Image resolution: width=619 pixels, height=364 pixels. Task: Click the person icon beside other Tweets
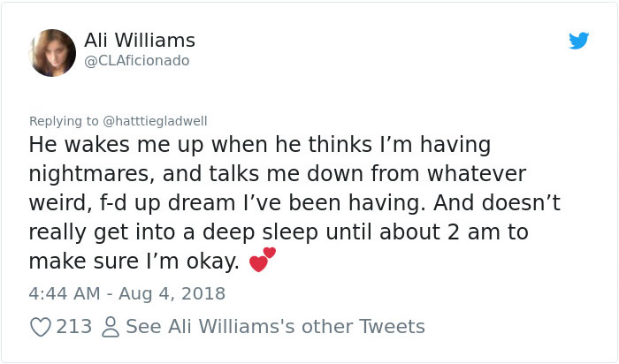[110, 327]
